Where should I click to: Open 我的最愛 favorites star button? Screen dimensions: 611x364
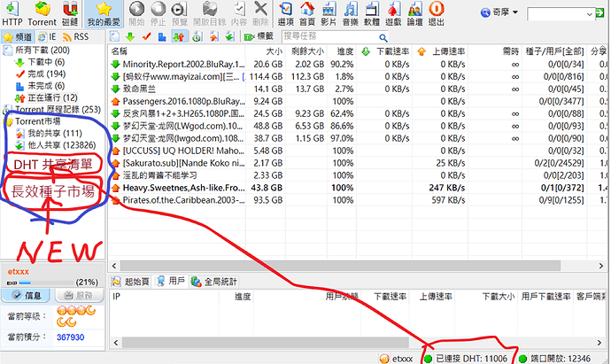tap(104, 13)
